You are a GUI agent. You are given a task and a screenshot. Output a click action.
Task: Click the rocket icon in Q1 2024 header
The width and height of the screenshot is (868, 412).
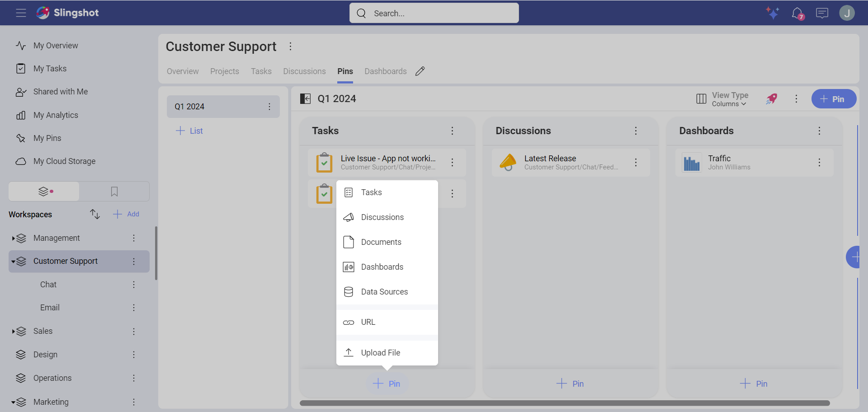tap(772, 99)
